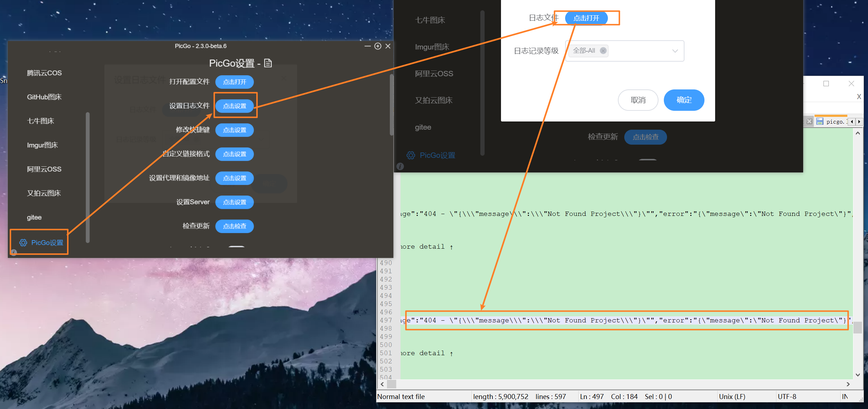
Task: Click the info icon at left PicGo sidebar bottom
Action: coord(14,252)
